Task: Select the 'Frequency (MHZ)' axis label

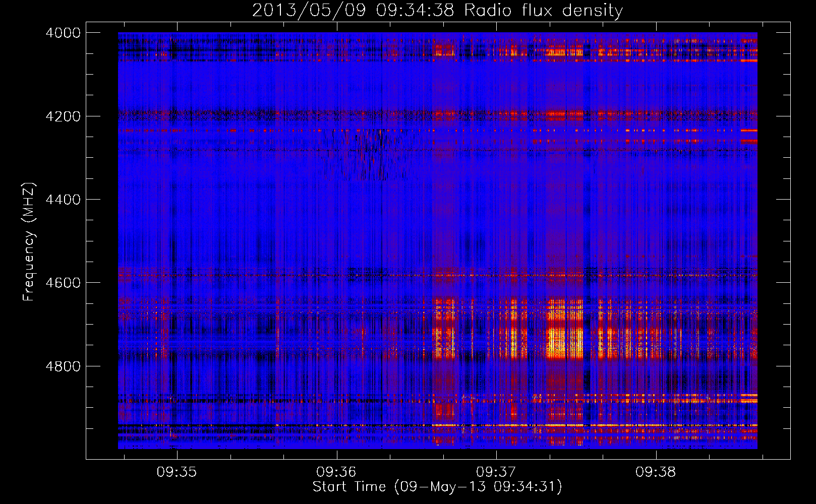Action: pos(29,242)
